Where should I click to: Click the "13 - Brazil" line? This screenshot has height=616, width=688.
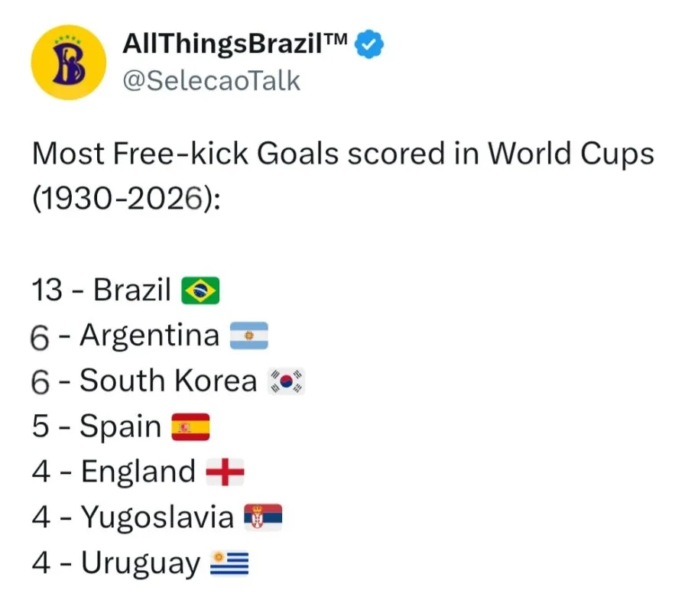click(125, 290)
